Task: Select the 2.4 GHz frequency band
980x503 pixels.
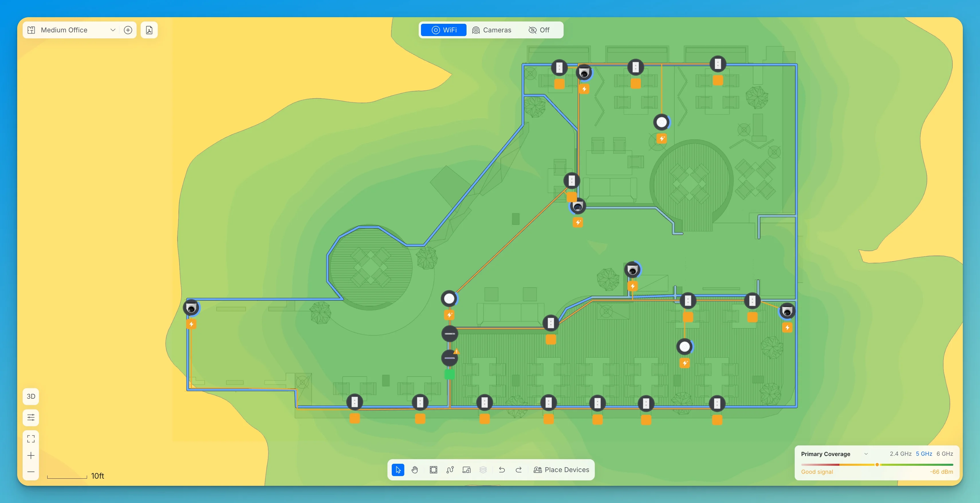Action: [900, 453]
